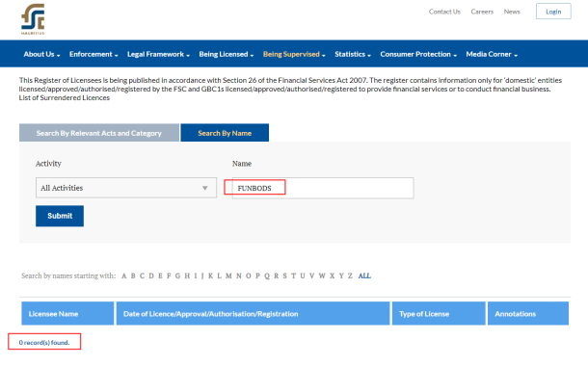Screen dimensions: 588x366
Task: Filter names starting with letter N
Action: pos(239,276)
